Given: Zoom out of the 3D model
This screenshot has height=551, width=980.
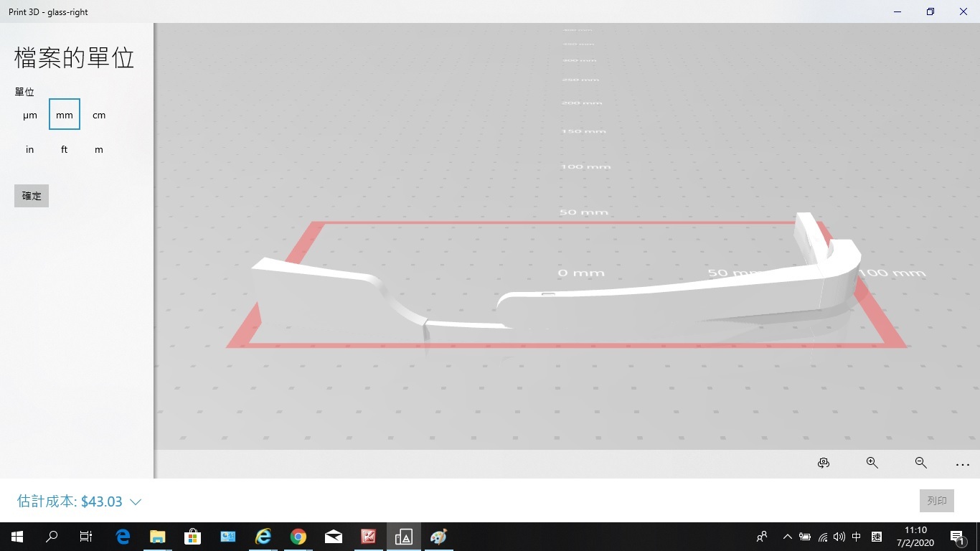Looking at the screenshot, I should click(x=921, y=463).
